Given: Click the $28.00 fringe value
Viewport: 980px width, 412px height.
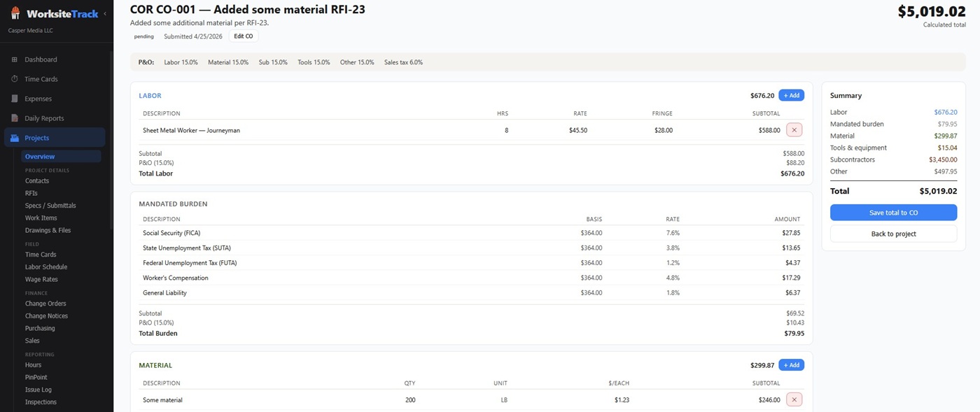Looking at the screenshot, I should click(x=663, y=130).
